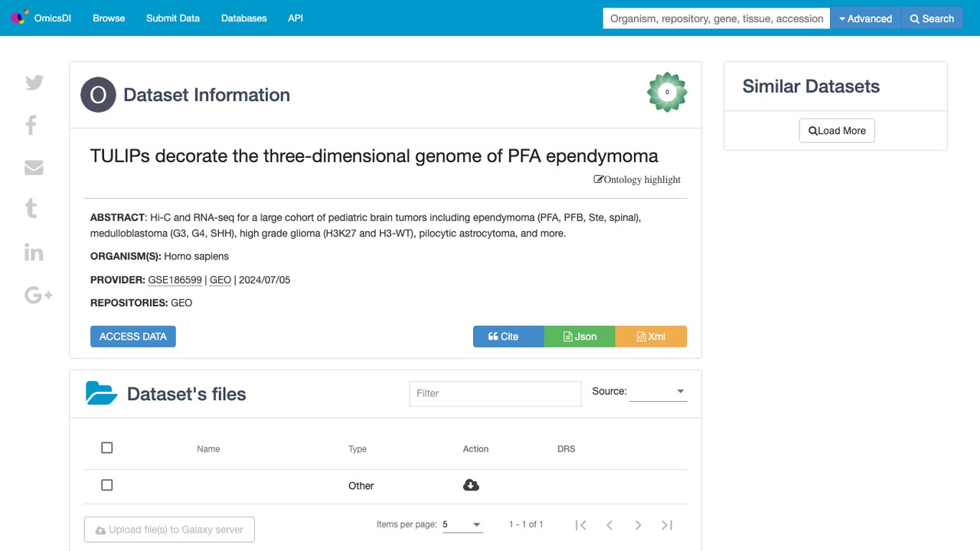Click the green omics score badge
This screenshot has width=980, height=551.
pos(667,93)
